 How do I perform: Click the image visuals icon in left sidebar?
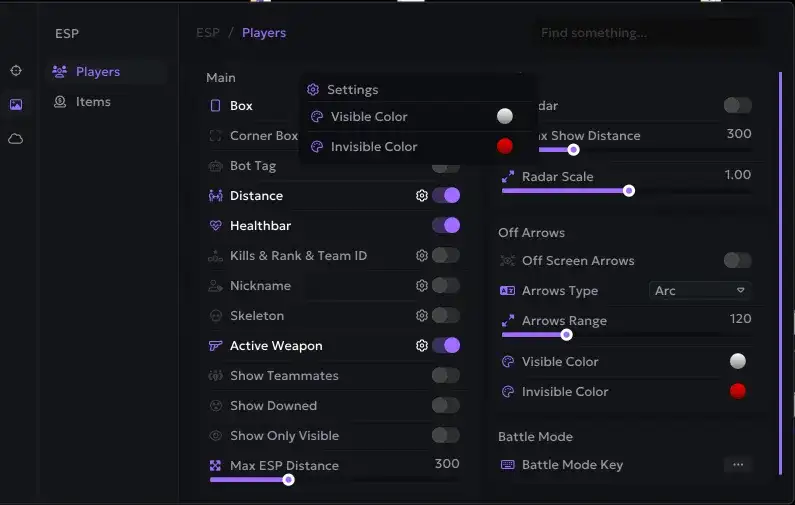[x=16, y=104]
